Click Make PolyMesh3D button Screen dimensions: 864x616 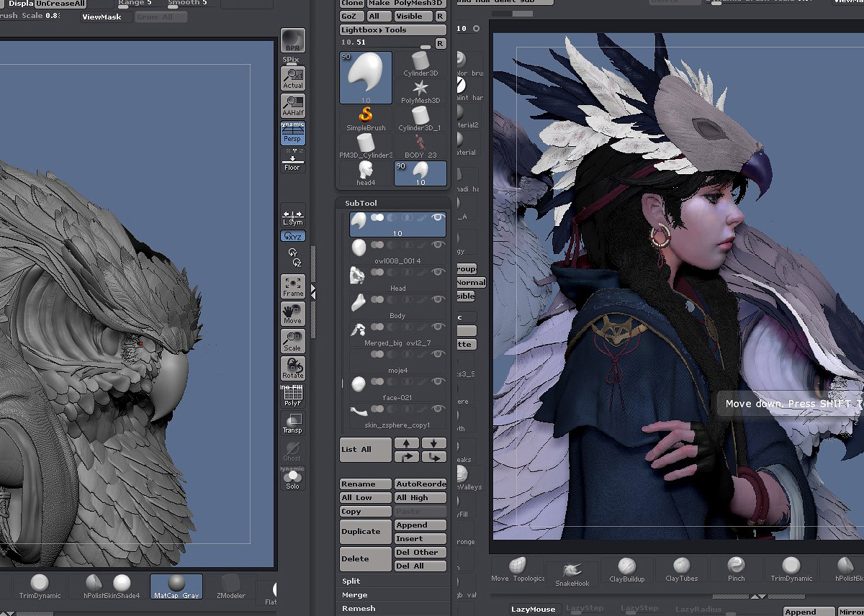click(x=406, y=3)
